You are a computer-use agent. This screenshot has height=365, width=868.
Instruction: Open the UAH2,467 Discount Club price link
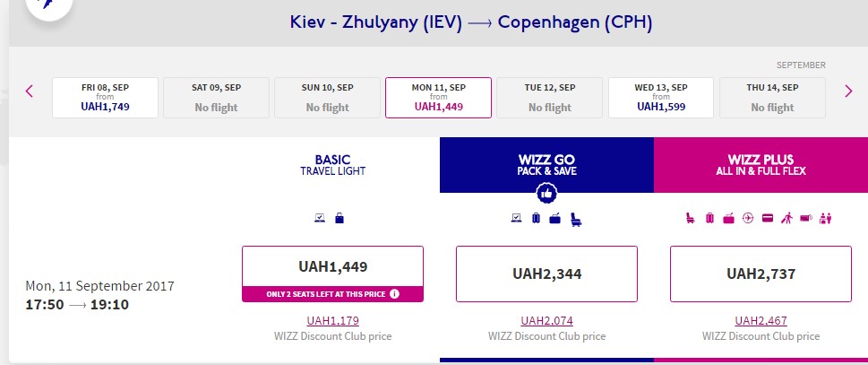[761, 320]
